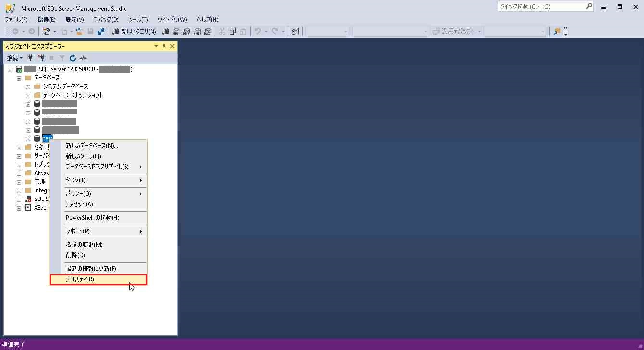Expand the システム データベース folder
Image resolution: width=644 pixels, height=350 pixels.
[28, 87]
